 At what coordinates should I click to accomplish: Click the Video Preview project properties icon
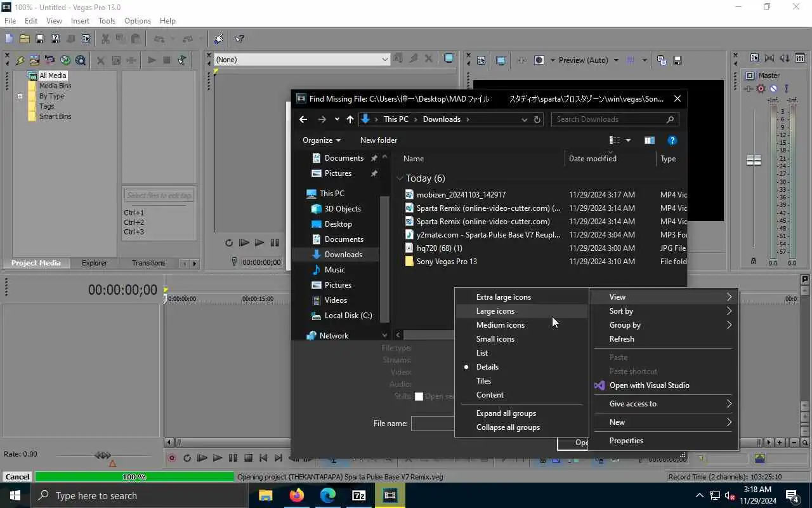coord(481,60)
